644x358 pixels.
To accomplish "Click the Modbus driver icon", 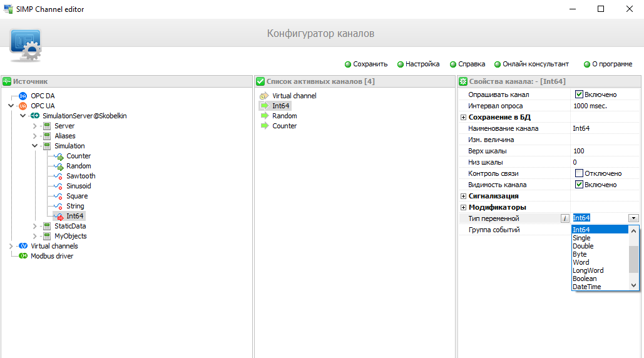I will click(23, 256).
